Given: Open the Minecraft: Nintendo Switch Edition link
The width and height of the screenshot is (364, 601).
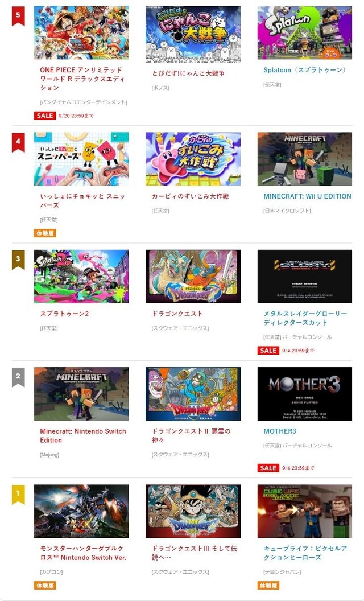Looking at the screenshot, I should coord(83,435).
